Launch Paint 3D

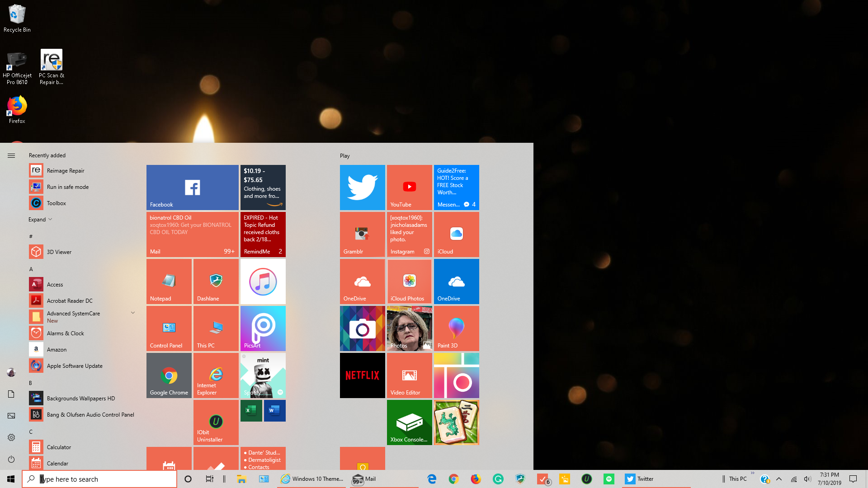[456, 328]
